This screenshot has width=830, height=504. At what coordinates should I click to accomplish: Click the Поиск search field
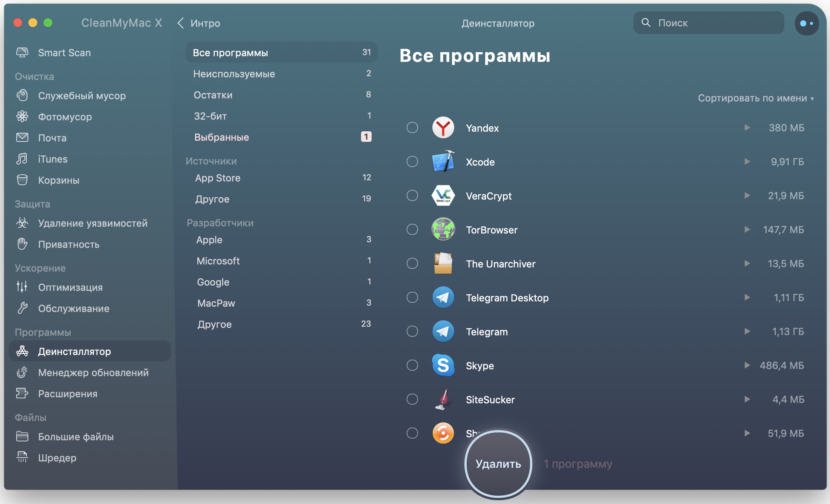[709, 23]
